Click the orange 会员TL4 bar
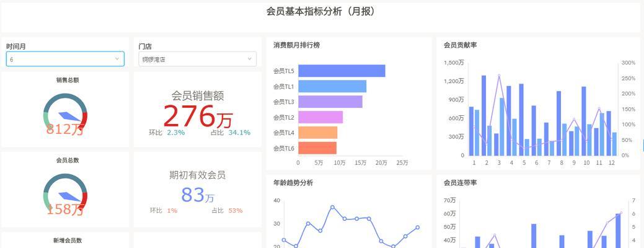Image resolution: width=644 pixels, height=248 pixels. tap(318, 133)
